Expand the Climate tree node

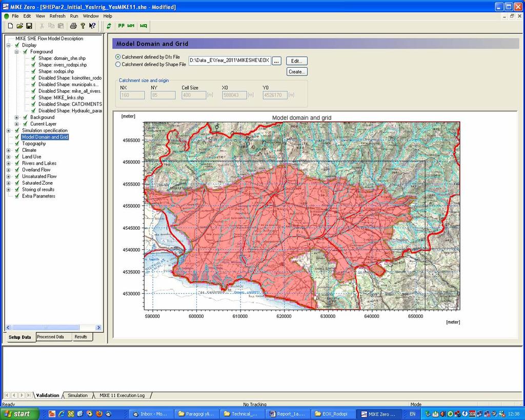[8, 150]
